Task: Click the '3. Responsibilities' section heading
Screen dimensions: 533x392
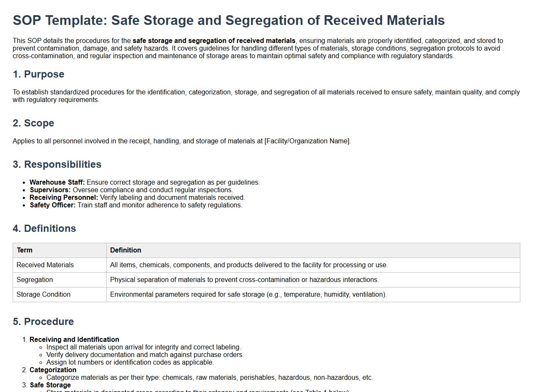Action: [57, 164]
